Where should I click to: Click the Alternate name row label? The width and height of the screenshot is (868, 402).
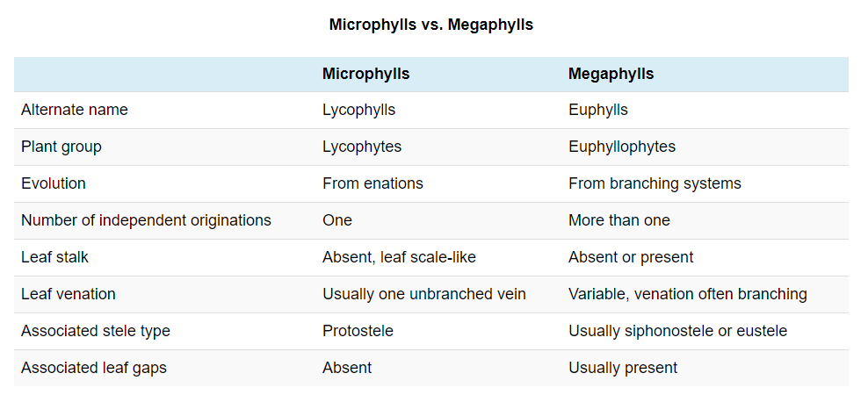click(x=74, y=110)
